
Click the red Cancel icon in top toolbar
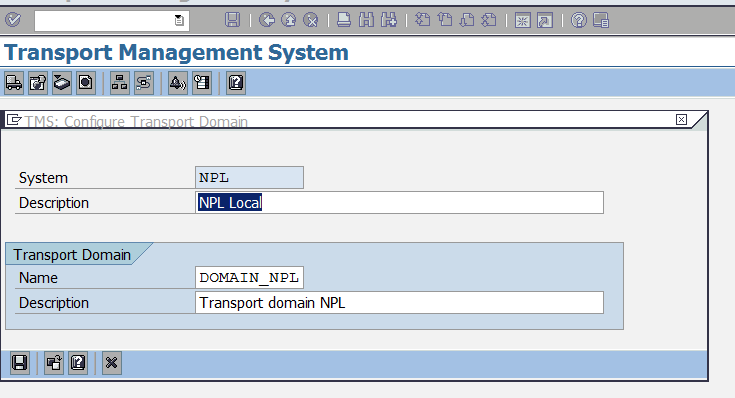[310, 20]
